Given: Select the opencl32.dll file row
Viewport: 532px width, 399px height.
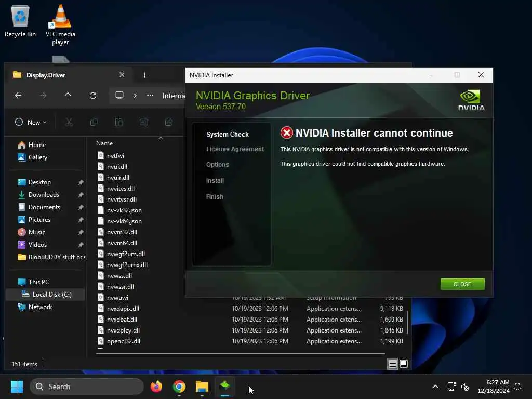Looking at the screenshot, I should pos(250,341).
